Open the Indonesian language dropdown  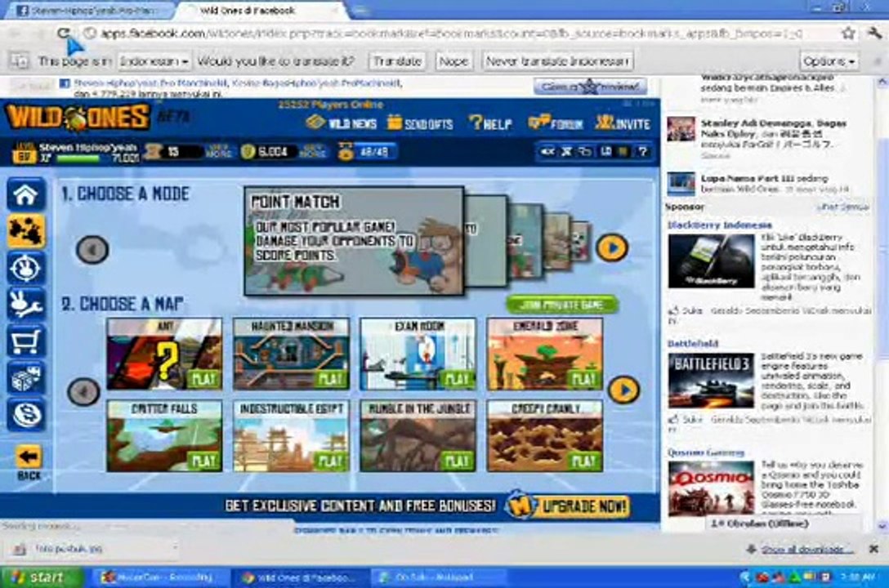[154, 61]
